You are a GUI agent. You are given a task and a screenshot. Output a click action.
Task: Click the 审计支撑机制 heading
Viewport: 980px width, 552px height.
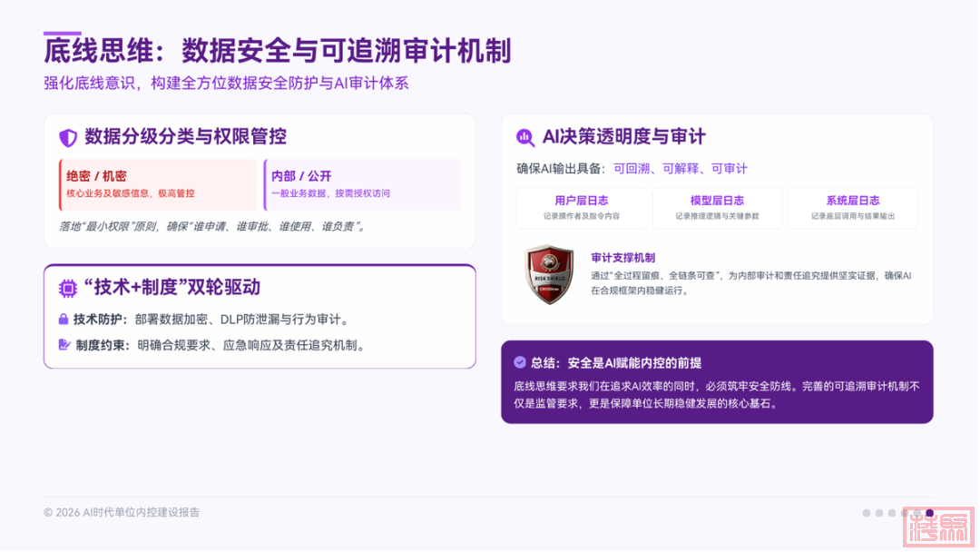coord(622,258)
